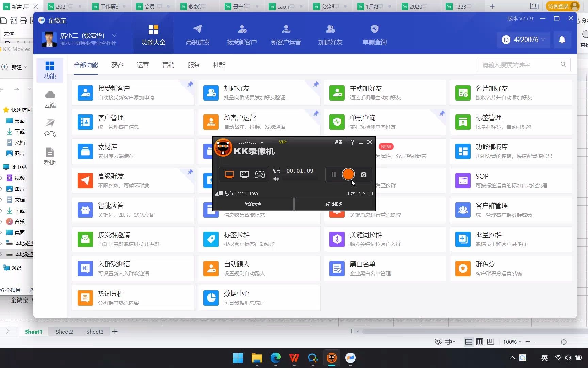Open the 群积分 feature card
Image resolution: width=588 pixels, height=368 pixels.
coord(511,269)
